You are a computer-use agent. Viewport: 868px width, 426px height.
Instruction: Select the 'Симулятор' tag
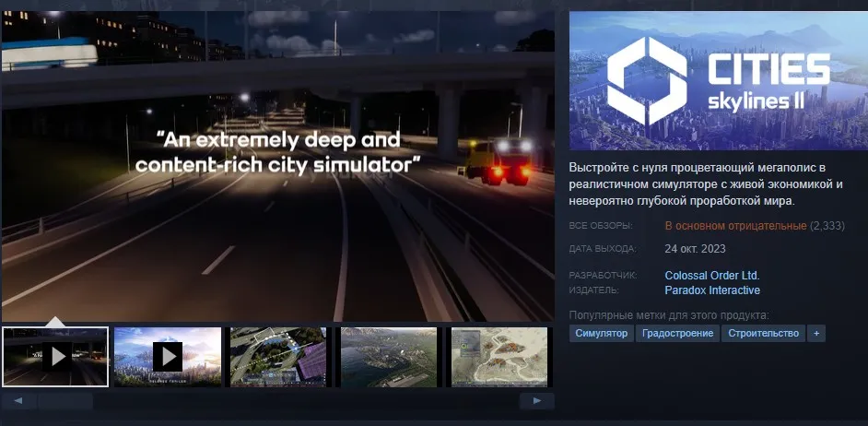click(x=601, y=334)
